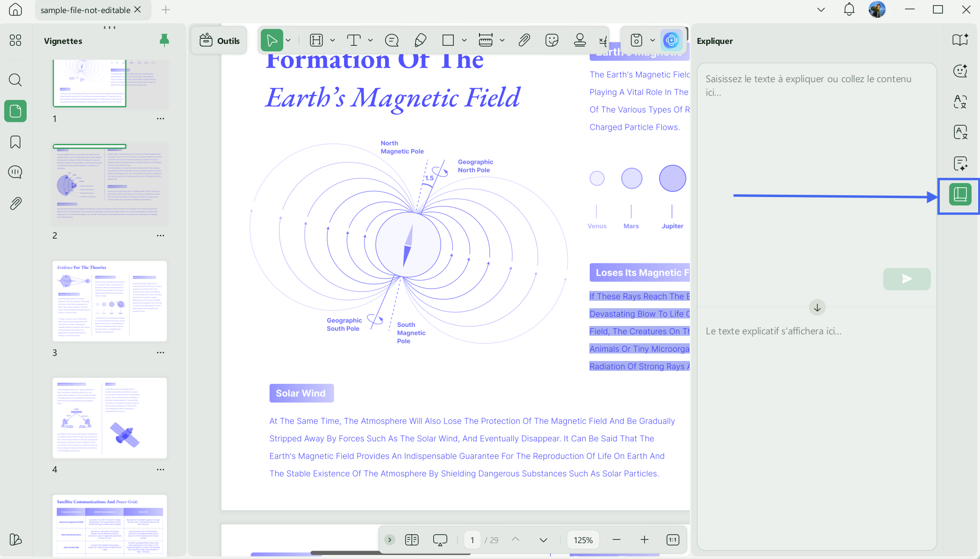This screenshot has height=559, width=980.
Task: Select the Explain book icon
Action: [960, 195]
